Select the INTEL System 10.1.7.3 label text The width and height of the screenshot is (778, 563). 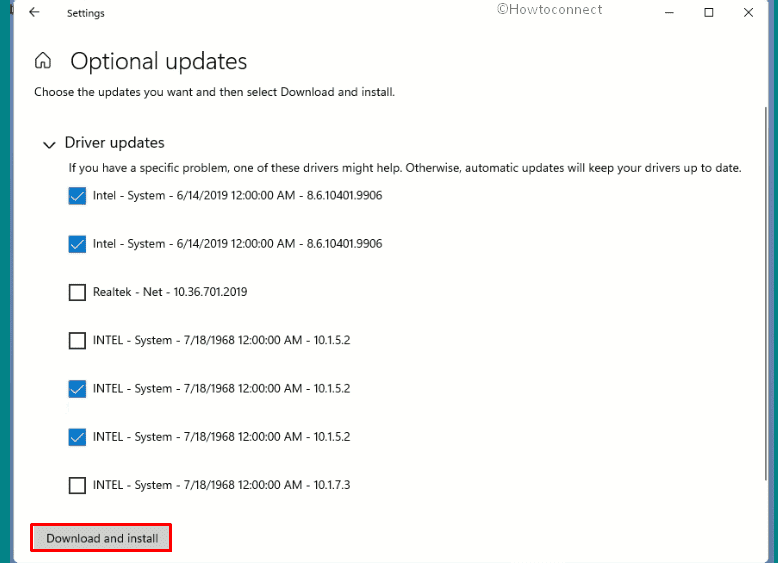tap(221, 485)
